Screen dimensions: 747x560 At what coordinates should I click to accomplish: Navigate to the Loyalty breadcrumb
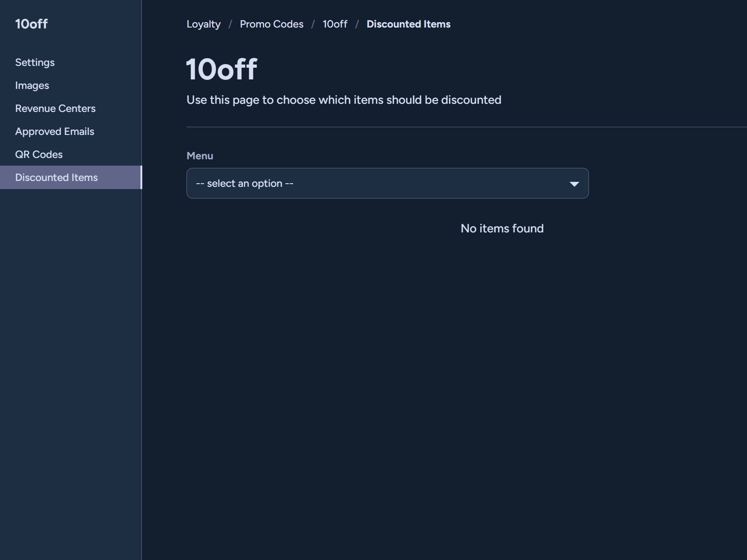[204, 24]
